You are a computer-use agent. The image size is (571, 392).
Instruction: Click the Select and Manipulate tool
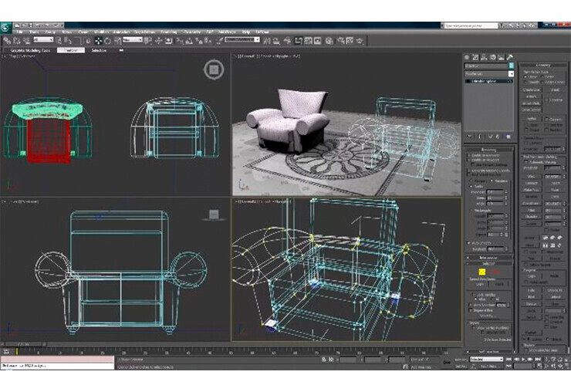coord(158,40)
